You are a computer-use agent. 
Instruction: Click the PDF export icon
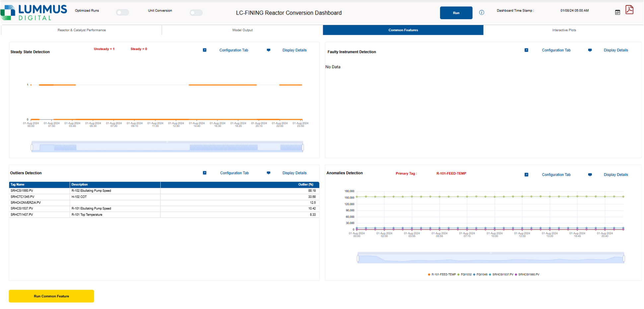(629, 10)
